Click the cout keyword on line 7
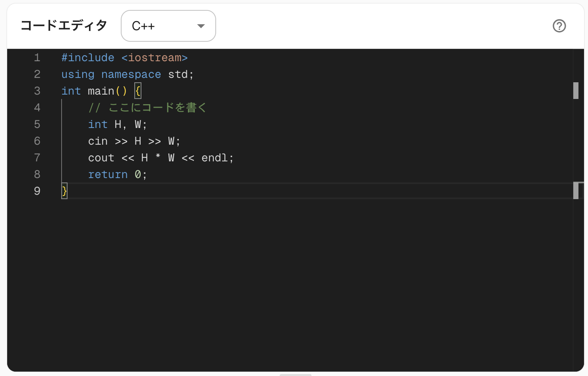This screenshot has height=376, width=588. (101, 158)
